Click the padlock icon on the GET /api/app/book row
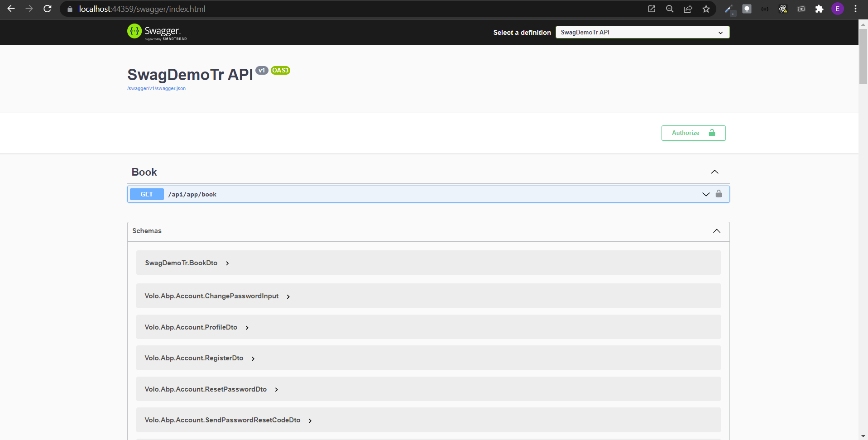 point(719,194)
